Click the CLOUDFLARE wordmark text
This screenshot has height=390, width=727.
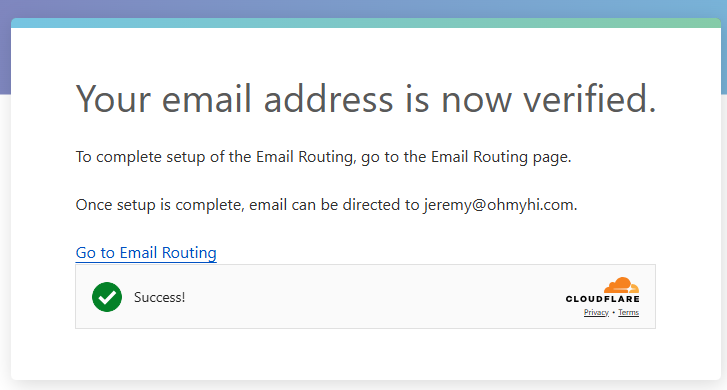tap(602, 299)
